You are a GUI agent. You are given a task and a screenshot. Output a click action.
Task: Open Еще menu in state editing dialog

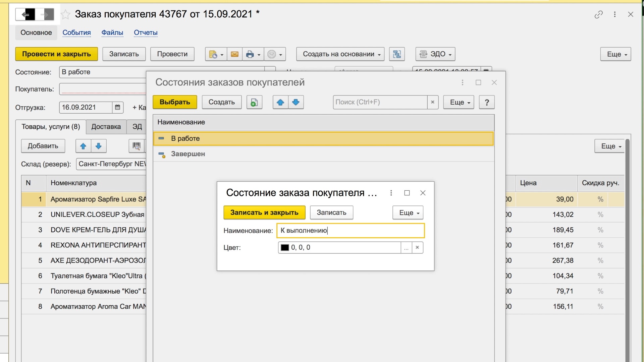408,213
